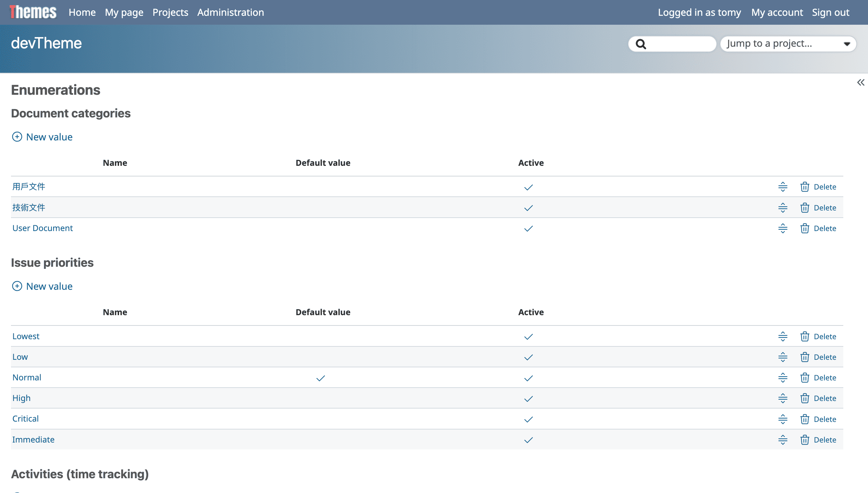Click the dropdown arrow in project selector
The height and width of the screenshot is (493, 868).
point(847,44)
